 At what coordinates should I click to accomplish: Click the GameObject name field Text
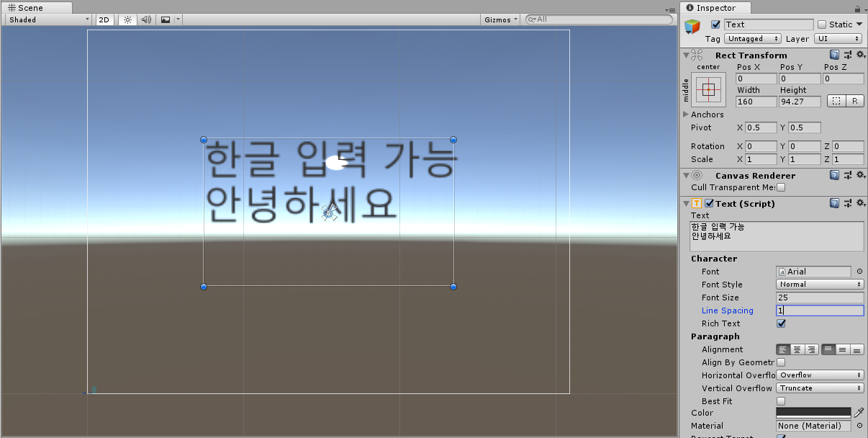click(x=768, y=24)
